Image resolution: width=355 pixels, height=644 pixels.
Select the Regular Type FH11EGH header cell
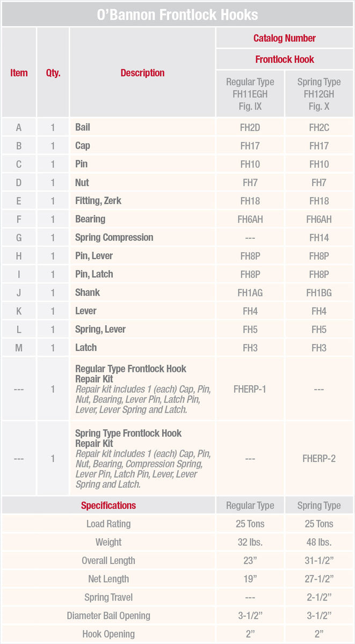coord(250,94)
